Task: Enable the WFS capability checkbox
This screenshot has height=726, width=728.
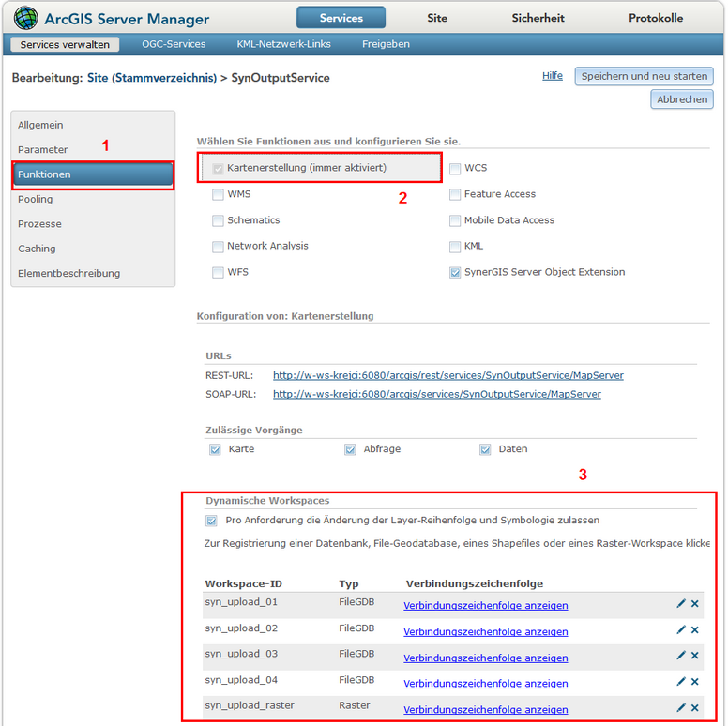Action: [218, 272]
